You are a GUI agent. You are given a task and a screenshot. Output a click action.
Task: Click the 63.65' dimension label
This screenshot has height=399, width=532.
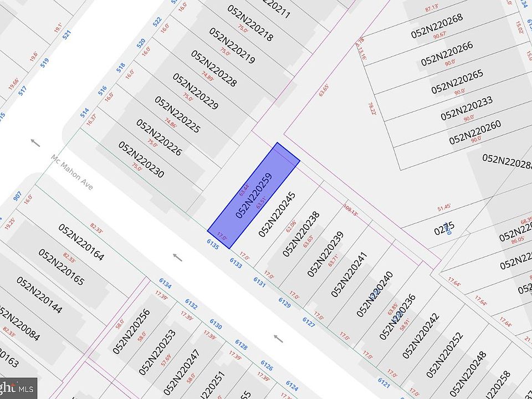pos(324,90)
